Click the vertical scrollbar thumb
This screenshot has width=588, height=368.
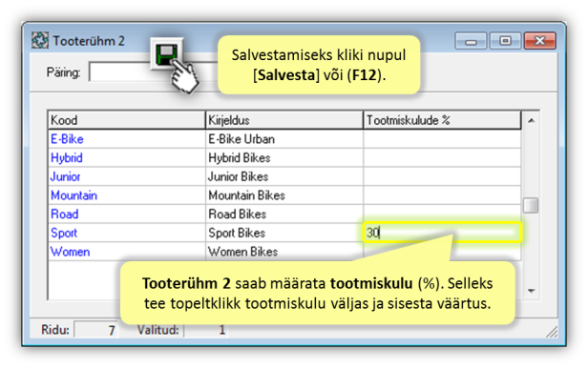531,205
